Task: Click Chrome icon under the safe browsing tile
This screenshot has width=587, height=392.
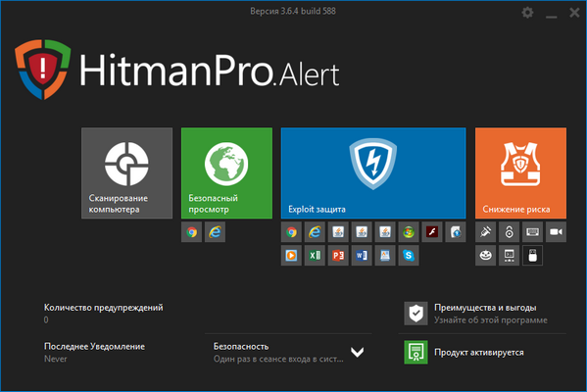Action: pyautogui.click(x=192, y=232)
